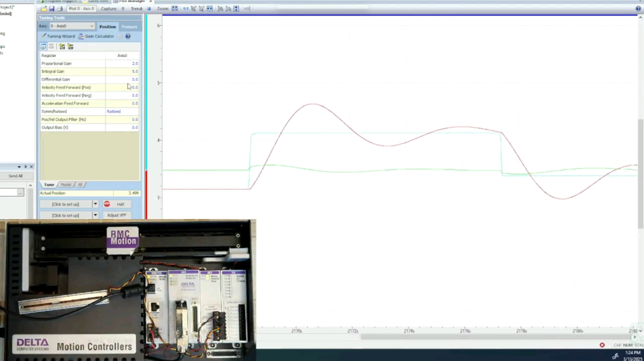Click the Send All button
The image size is (644, 361).
click(16, 176)
